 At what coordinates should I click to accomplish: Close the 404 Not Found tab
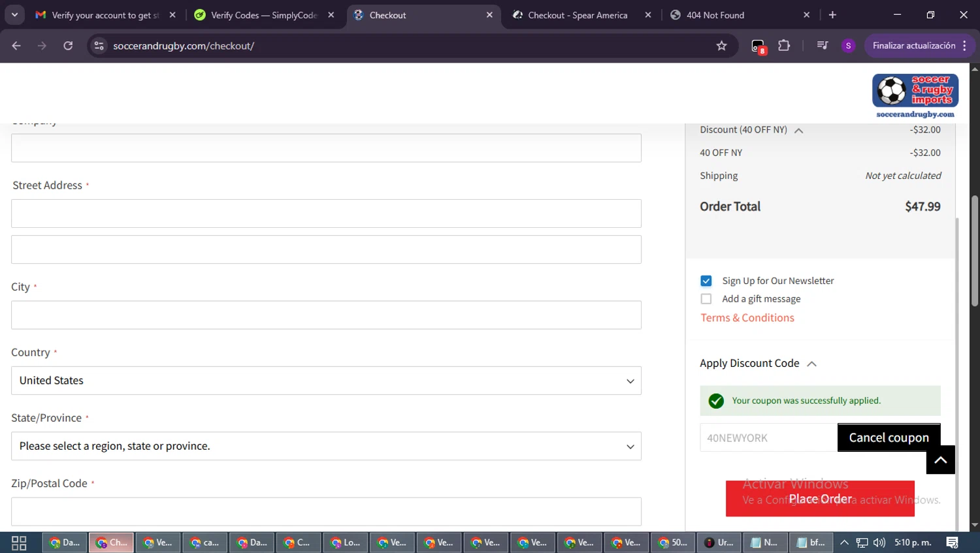tap(806, 15)
